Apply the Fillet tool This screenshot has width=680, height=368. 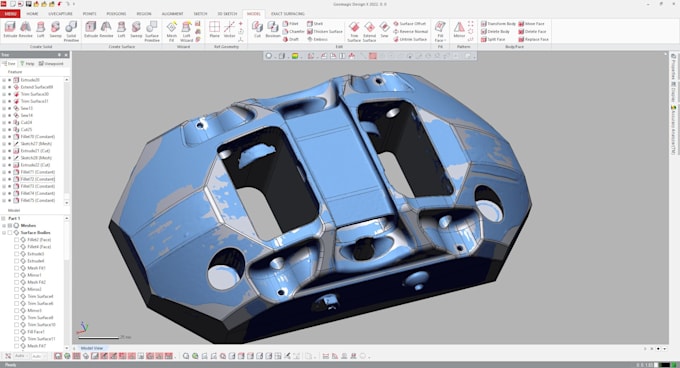291,24
